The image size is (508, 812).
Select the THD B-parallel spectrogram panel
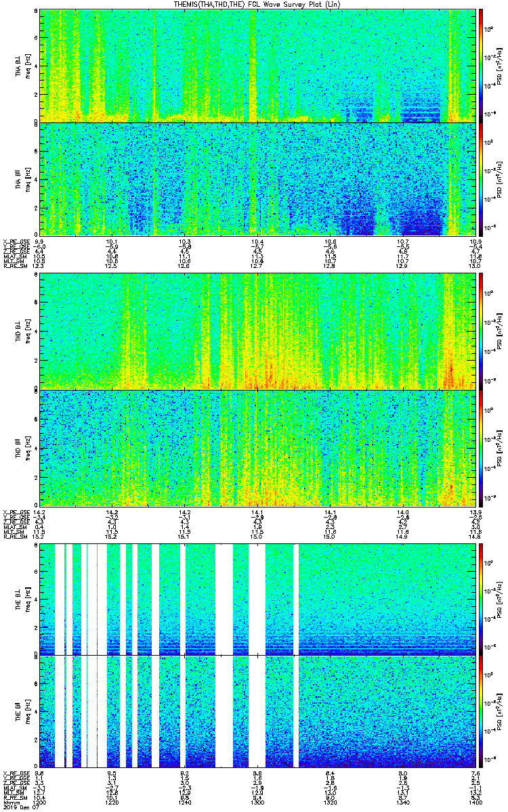(257, 447)
